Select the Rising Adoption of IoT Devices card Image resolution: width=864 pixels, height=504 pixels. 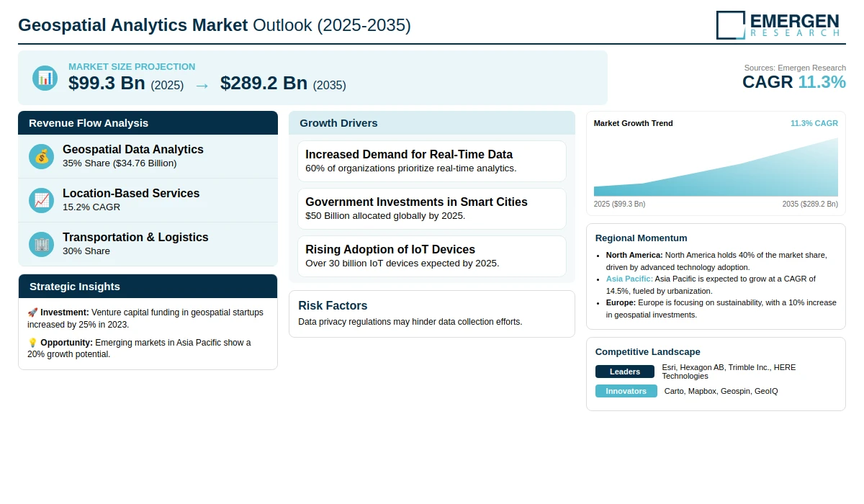coord(432,256)
